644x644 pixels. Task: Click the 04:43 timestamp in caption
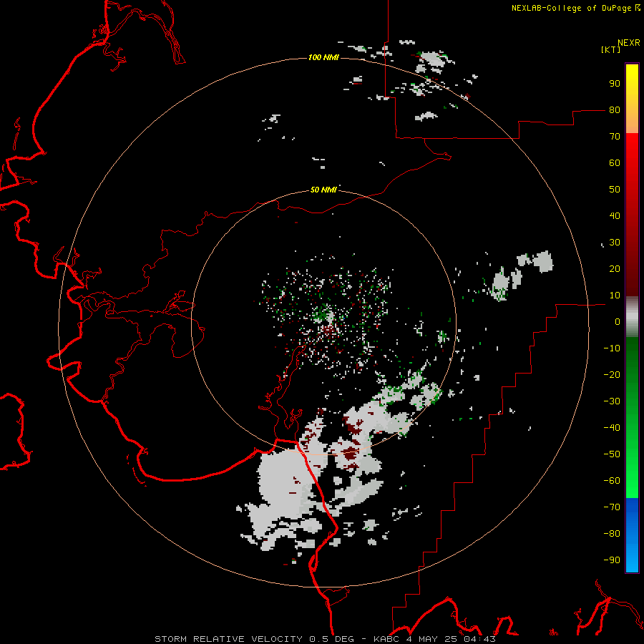tap(479, 639)
